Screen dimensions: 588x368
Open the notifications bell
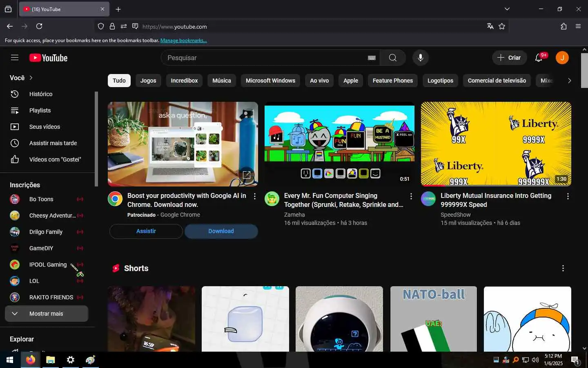coord(539,58)
